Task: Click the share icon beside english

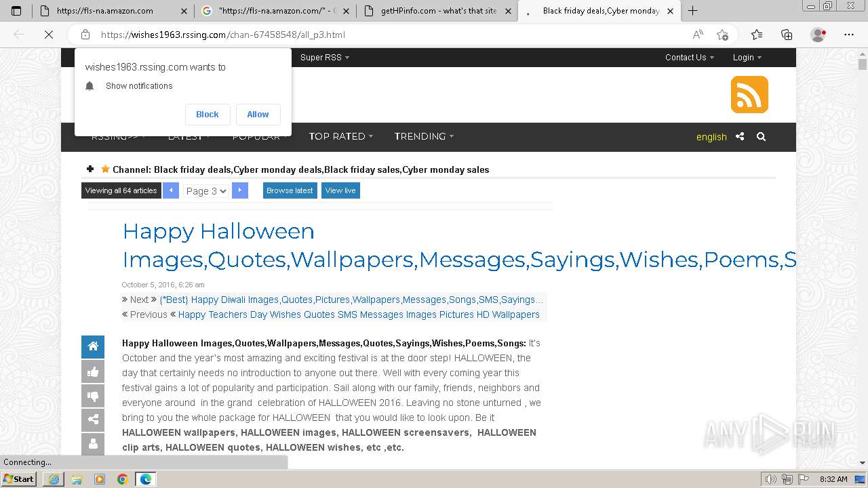Action: [740, 136]
